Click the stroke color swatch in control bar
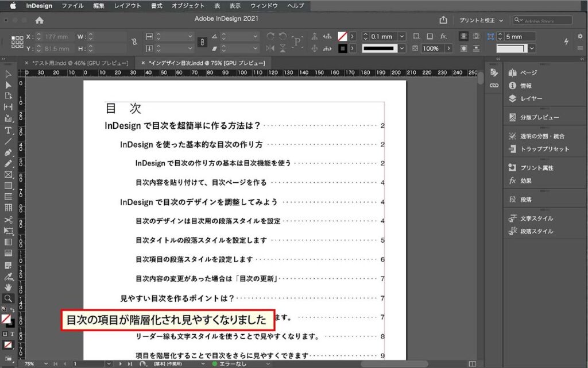Screen dimensions: 588x368 [342, 48]
